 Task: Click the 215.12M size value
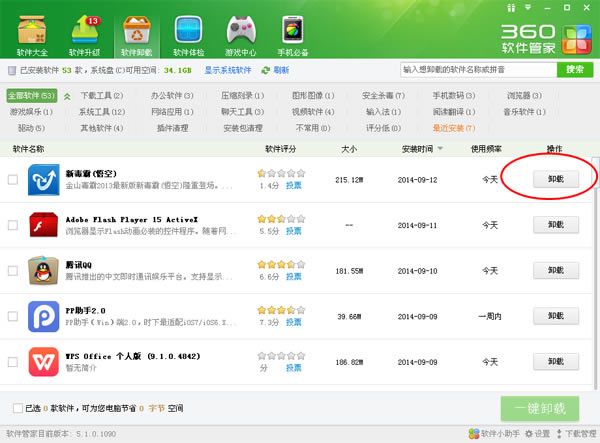[349, 180]
